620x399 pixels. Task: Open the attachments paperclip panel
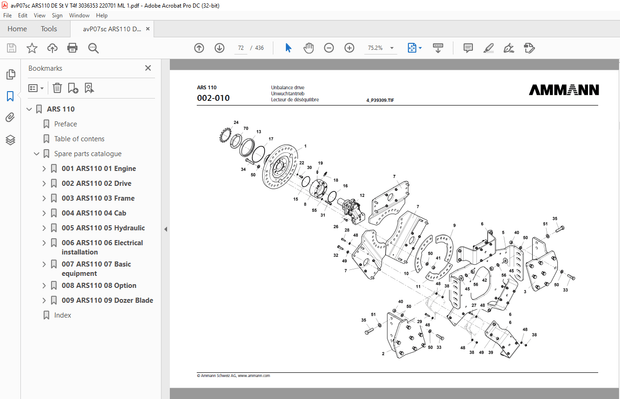10,117
